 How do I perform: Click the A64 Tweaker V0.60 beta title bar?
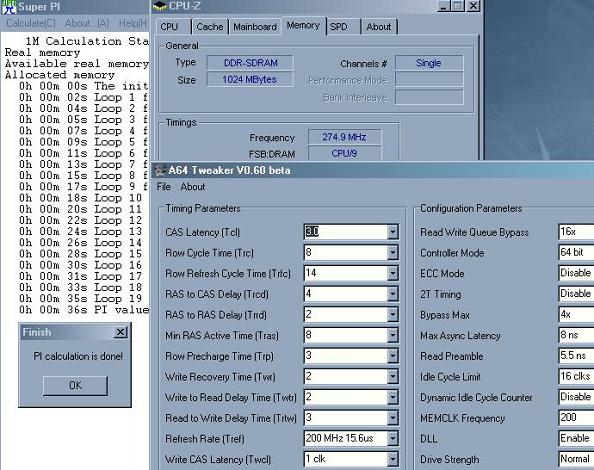coord(373,170)
